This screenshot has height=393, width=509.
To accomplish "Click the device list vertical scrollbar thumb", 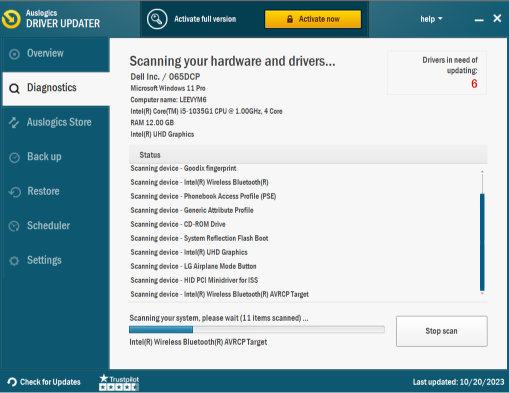I will (x=482, y=242).
